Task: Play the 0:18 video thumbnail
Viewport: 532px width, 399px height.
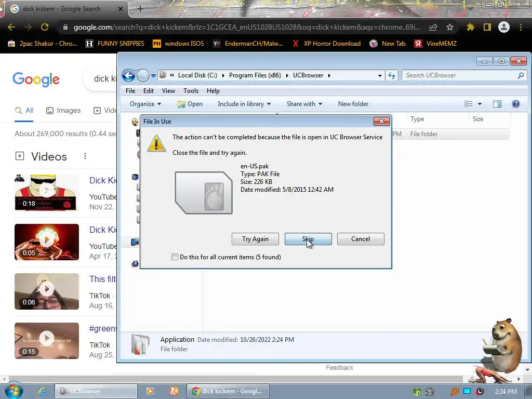Action: coord(46,192)
